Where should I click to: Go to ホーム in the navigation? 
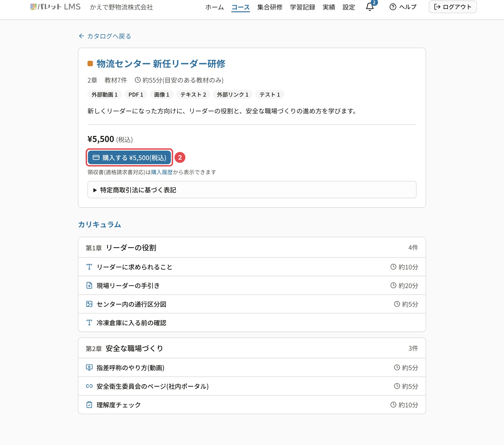coord(215,7)
